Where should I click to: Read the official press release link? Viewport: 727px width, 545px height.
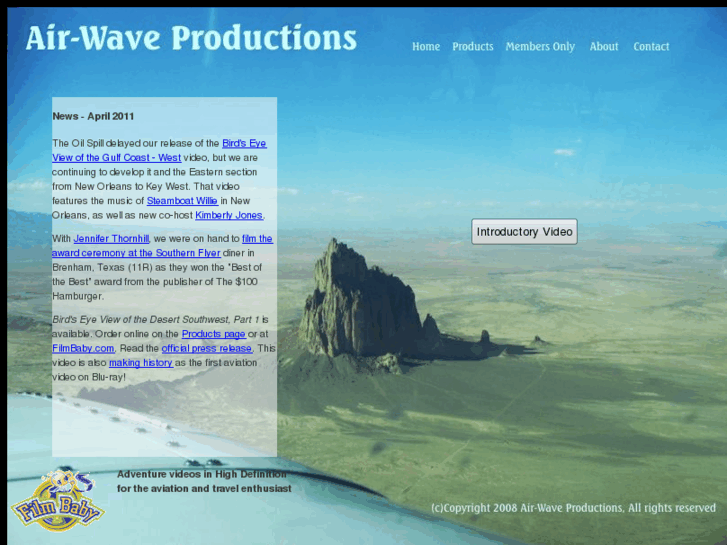tap(207, 348)
